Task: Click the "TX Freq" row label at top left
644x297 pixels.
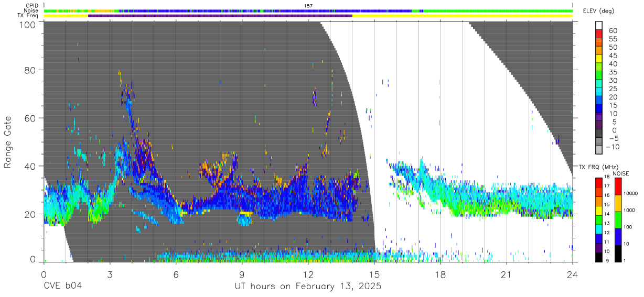Action: tap(28, 16)
